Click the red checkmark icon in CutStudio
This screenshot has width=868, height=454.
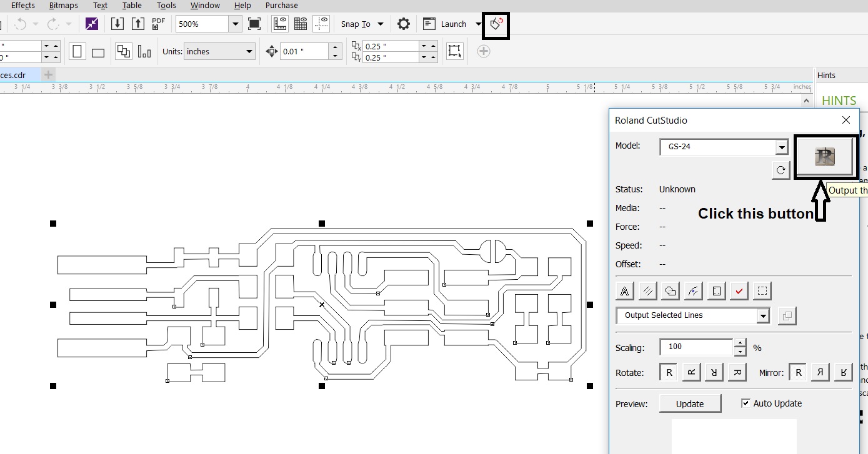coord(739,291)
